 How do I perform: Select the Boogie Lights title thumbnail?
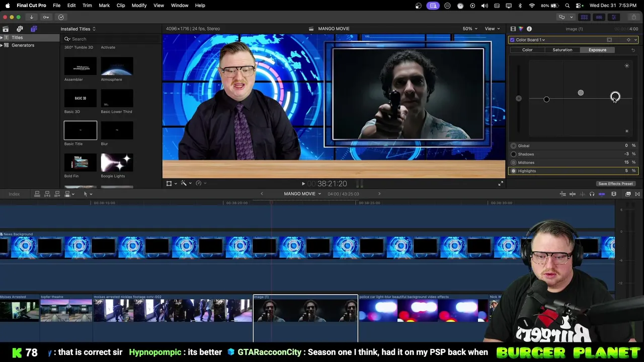point(117,162)
